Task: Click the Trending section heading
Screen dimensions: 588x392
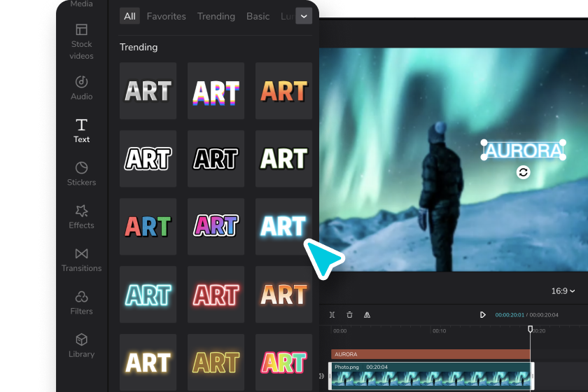Action: click(x=139, y=48)
